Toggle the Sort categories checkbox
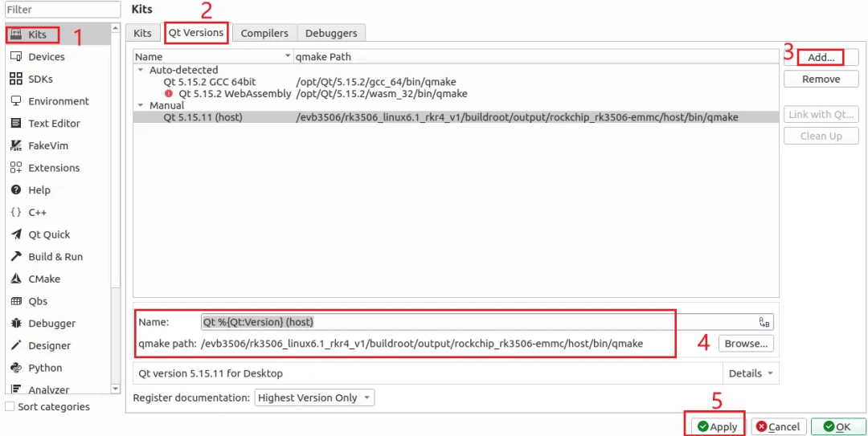Viewport: 868px width, 436px height. (10, 406)
